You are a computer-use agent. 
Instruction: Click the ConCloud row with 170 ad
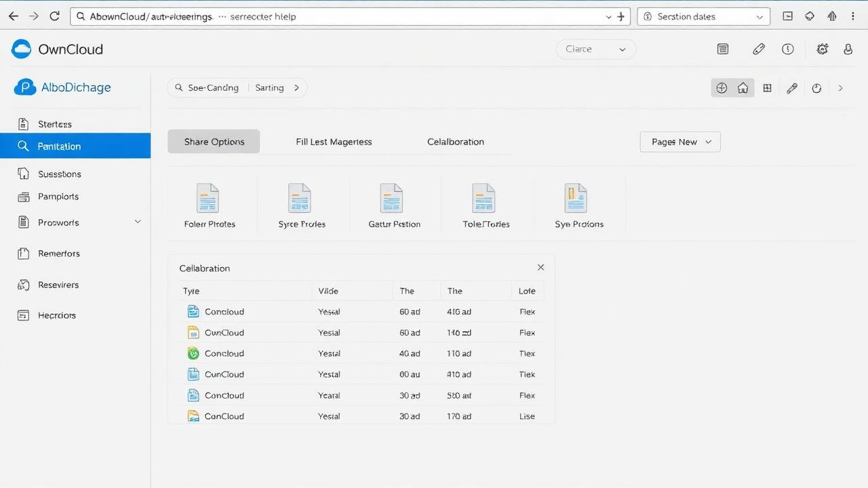pos(361,416)
